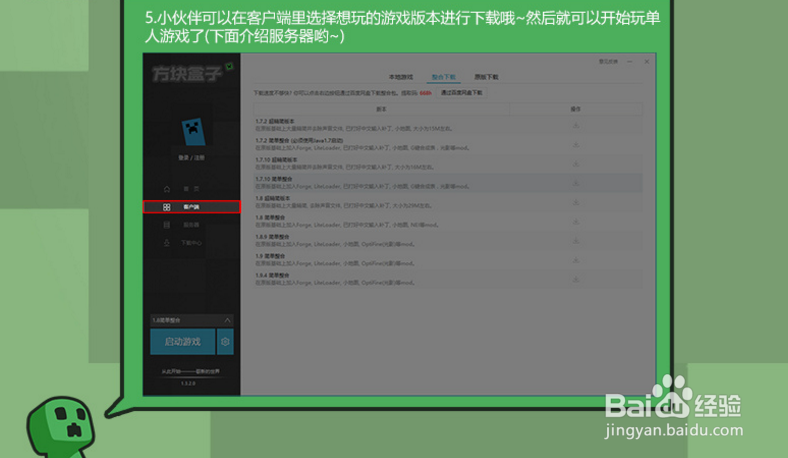The width and height of the screenshot is (788, 458).
Task: Click the 操作 column header
Action: 576,109
